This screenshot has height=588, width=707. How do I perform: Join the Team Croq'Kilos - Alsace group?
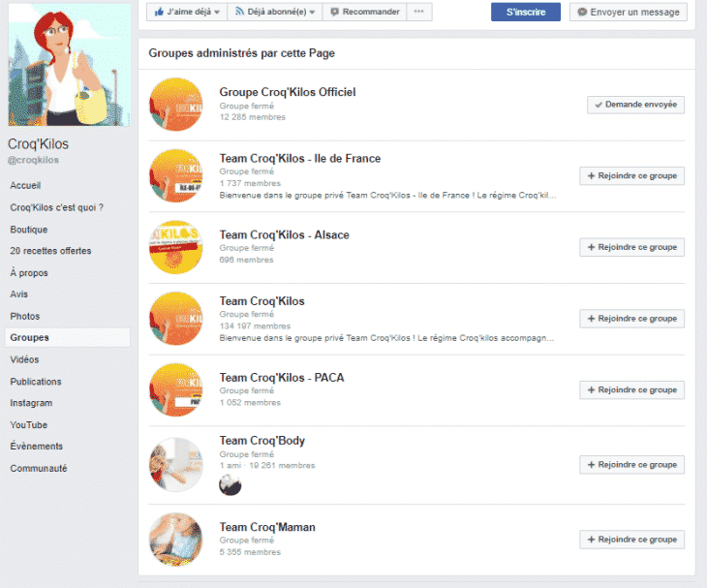tap(631, 247)
